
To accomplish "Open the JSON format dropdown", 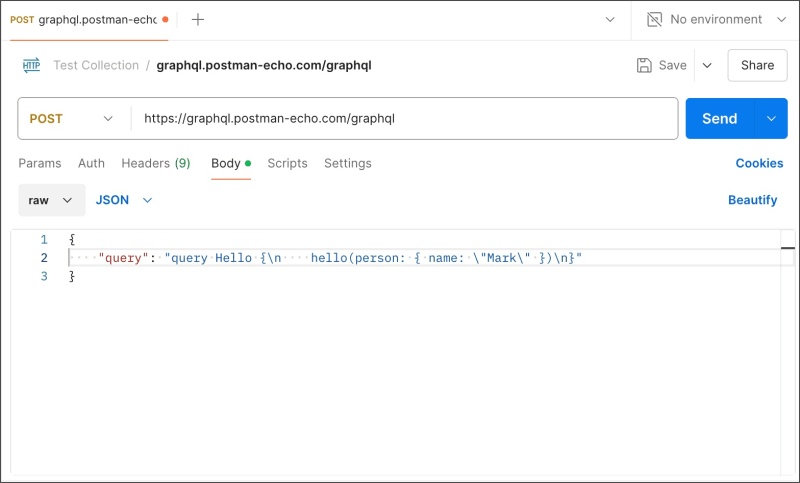I will [124, 200].
